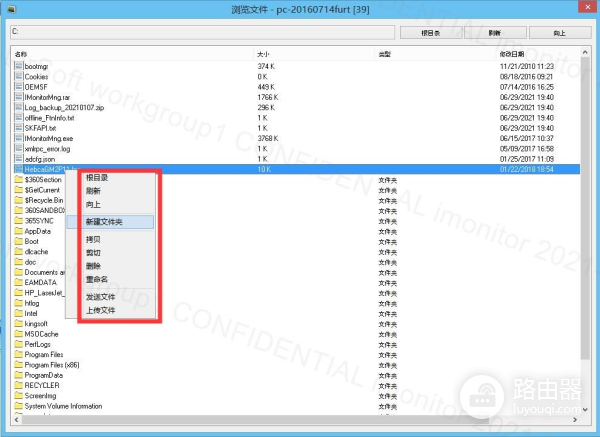Click the 1766 K size cell

(x=268, y=97)
